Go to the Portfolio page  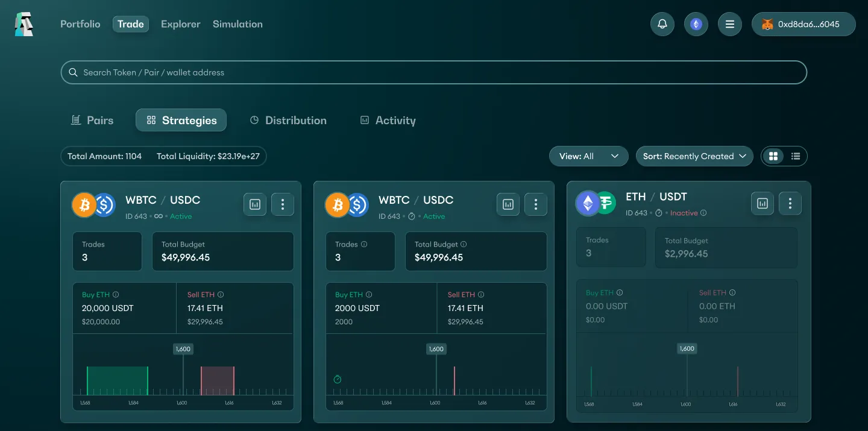pos(80,24)
